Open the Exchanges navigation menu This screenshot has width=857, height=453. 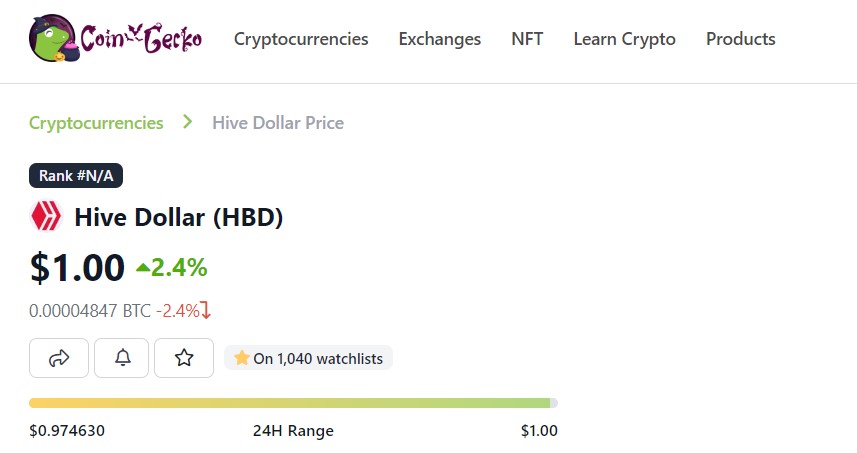pyautogui.click(x=439, y=39)
